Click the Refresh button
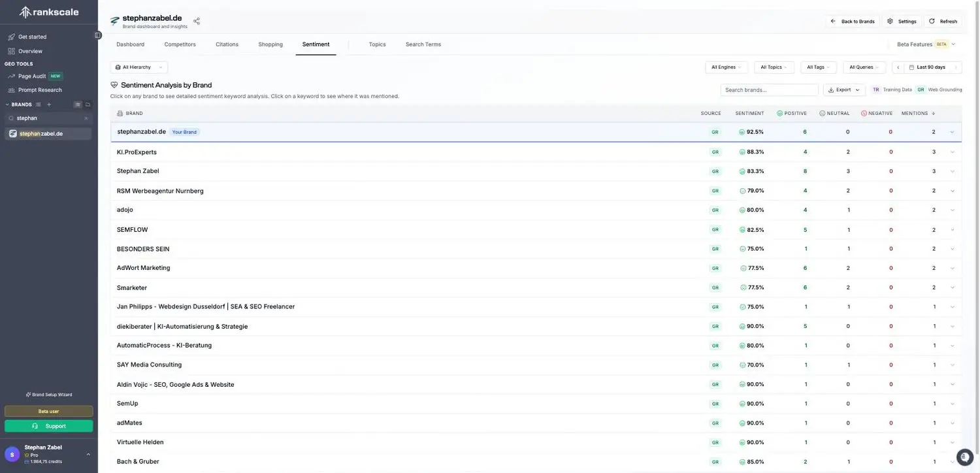The width and height of the screenshot is (980, 473). pyautogui.click(x=943, y=22)
